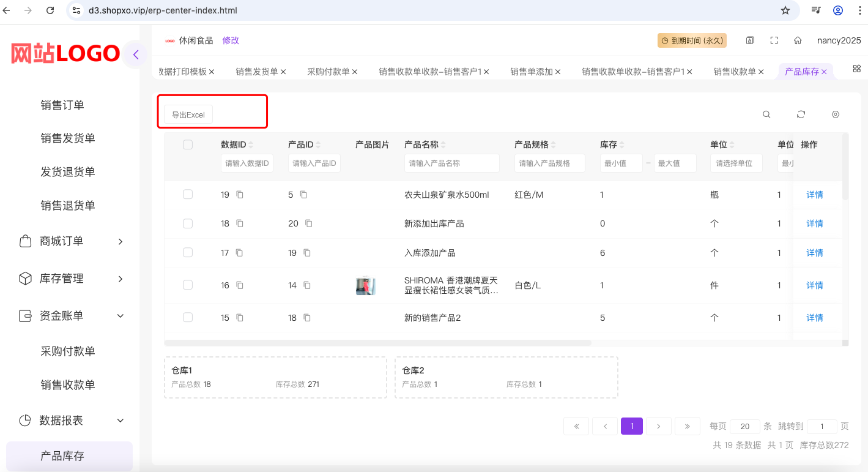The width and height of the screenshot is (868, 472).
Task: Toggle the select-all header checkbox
Action: tap(188, 144)
